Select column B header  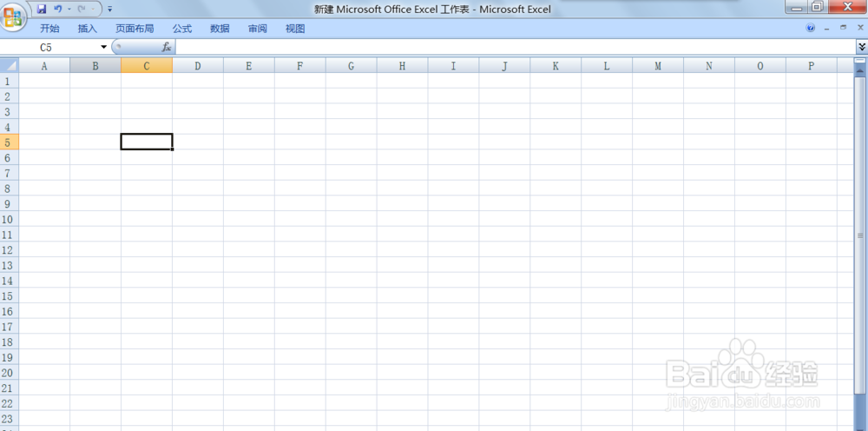[x=95, y=66]
